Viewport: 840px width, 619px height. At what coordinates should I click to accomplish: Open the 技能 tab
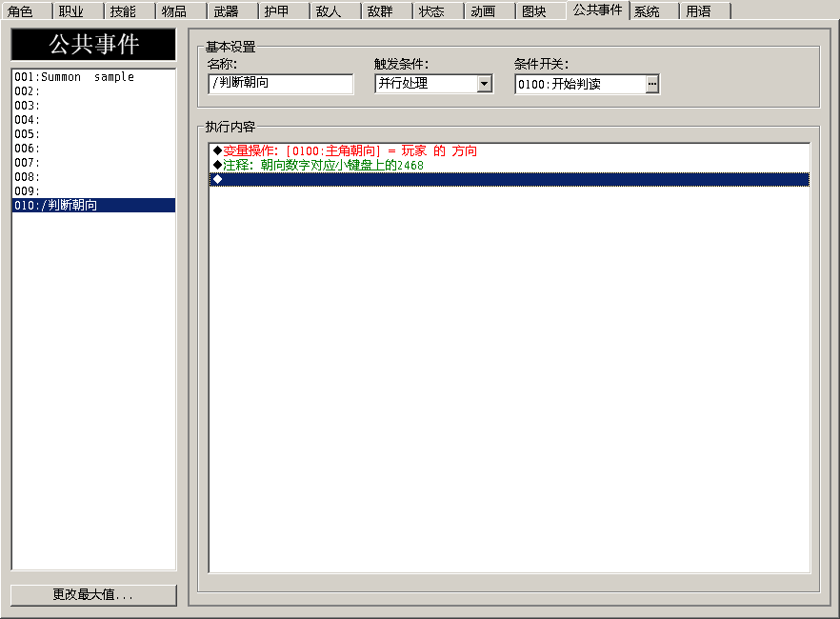[130, 11]
